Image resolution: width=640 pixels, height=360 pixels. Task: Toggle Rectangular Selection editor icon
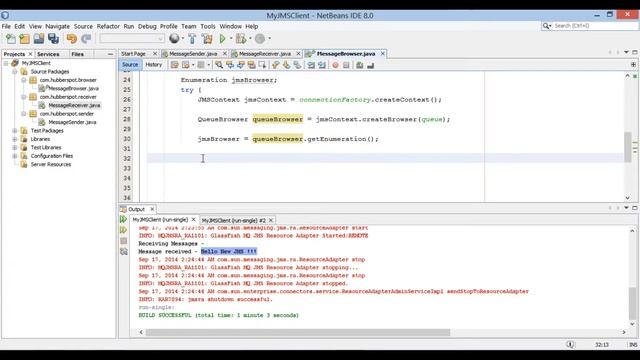262,65
